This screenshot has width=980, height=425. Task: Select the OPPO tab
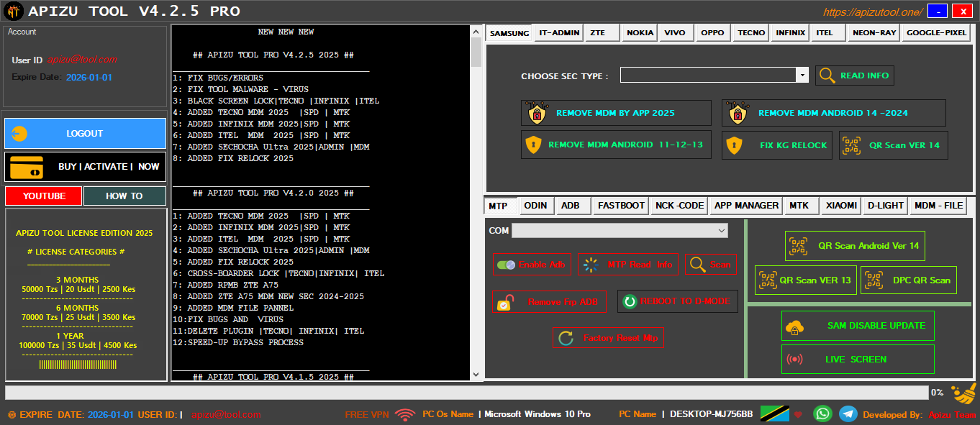pyautogui.click(x=713, y=33)
